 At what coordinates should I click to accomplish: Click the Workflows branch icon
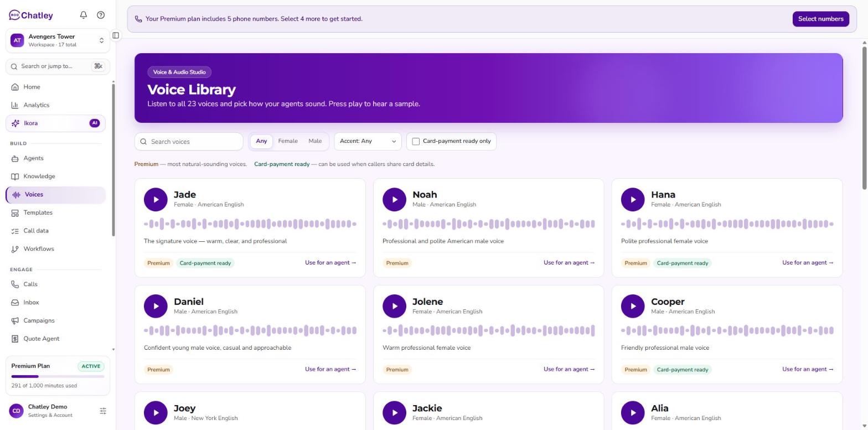(15, 249)
